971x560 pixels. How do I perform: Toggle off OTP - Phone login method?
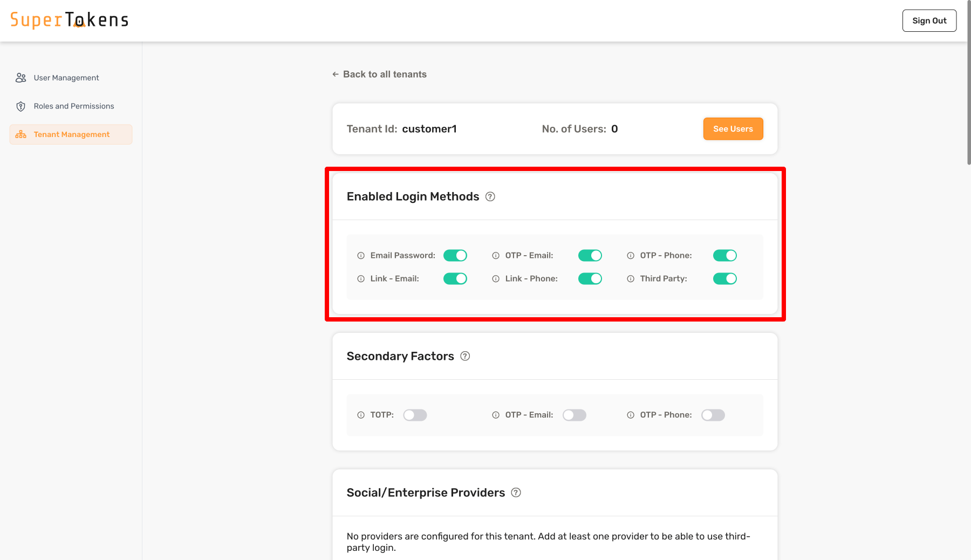pos(725,255)
